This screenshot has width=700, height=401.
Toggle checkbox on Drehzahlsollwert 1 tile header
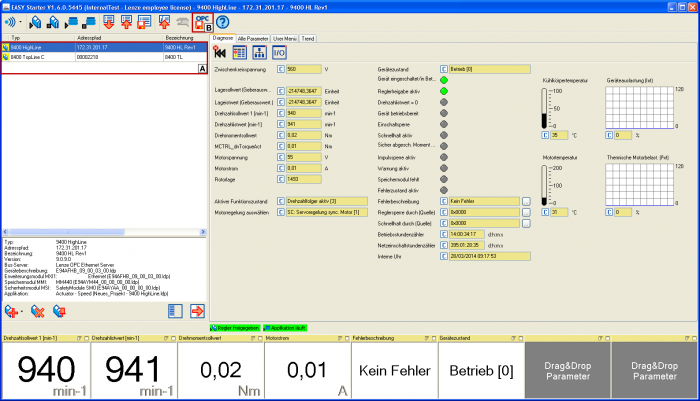pos(87,338)
